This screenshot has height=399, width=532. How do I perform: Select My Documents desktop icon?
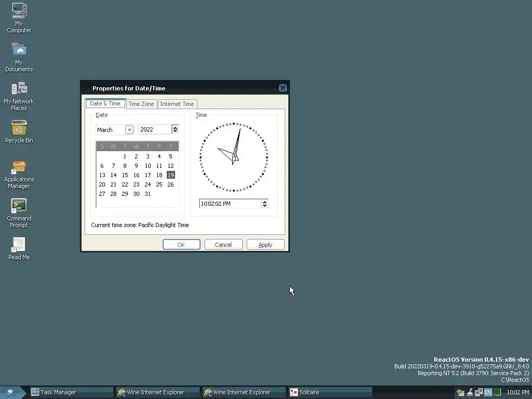point(19,57)
